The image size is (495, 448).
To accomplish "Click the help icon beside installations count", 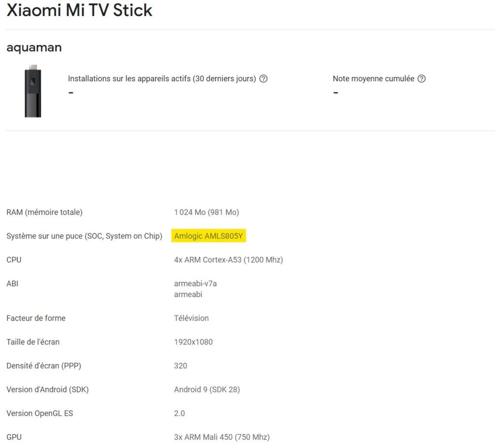I will (x=263, y=78).
